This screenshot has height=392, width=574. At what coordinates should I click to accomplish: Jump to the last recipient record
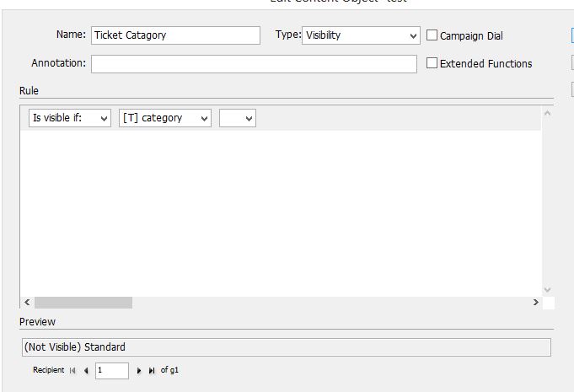click(152, 371)
